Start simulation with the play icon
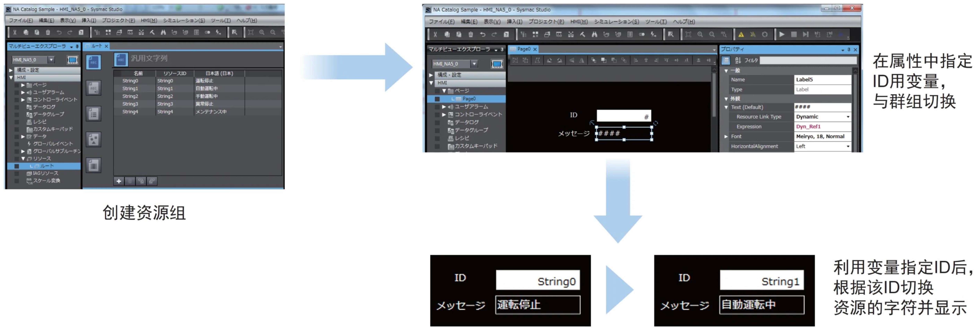This screenshot has height=330, width=980. coord(781,35)
